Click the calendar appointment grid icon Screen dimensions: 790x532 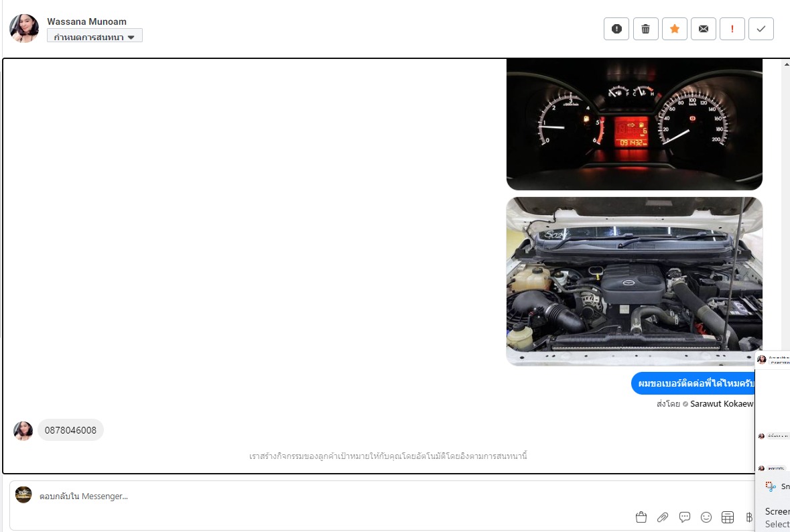pyautogui.click(x=728, y=517)
